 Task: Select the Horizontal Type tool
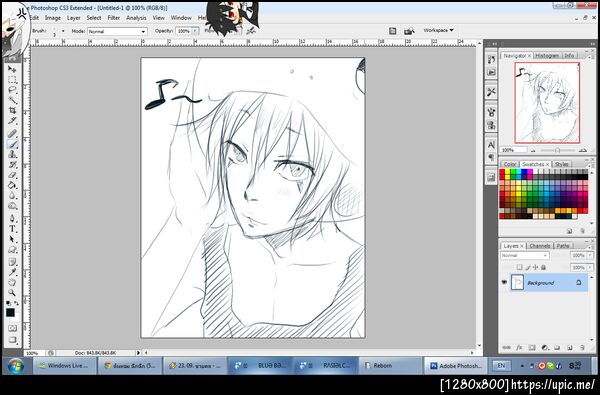(12, 229)
